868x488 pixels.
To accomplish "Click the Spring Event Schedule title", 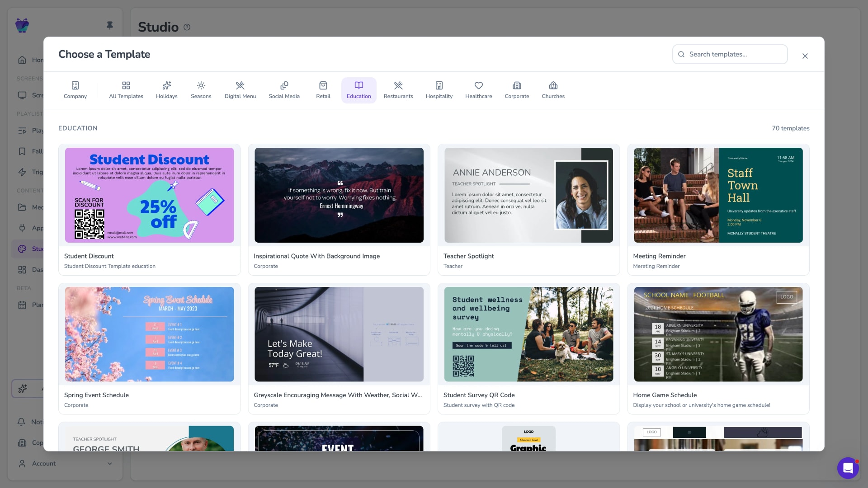I will click(96, 395).
